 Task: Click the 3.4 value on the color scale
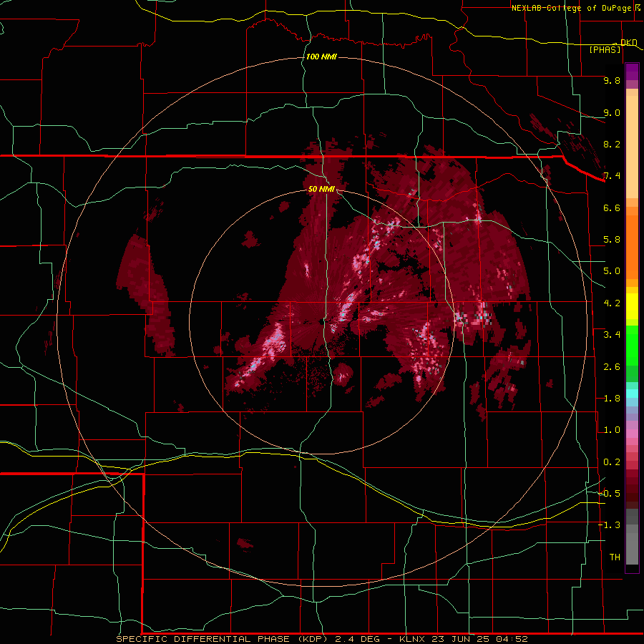click(612, 335)
